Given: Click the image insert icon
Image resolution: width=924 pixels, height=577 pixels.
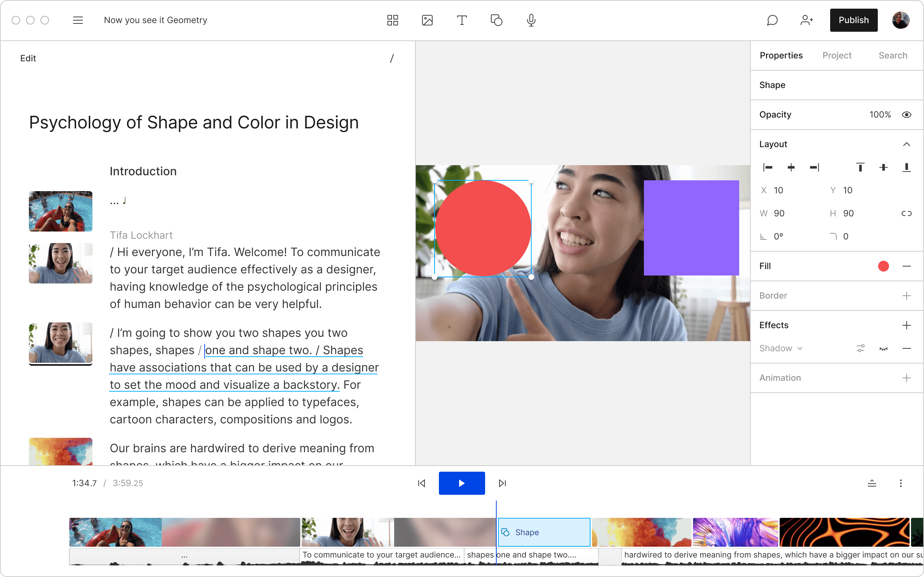Looking at the screenshot, I should tap(427, 20).
